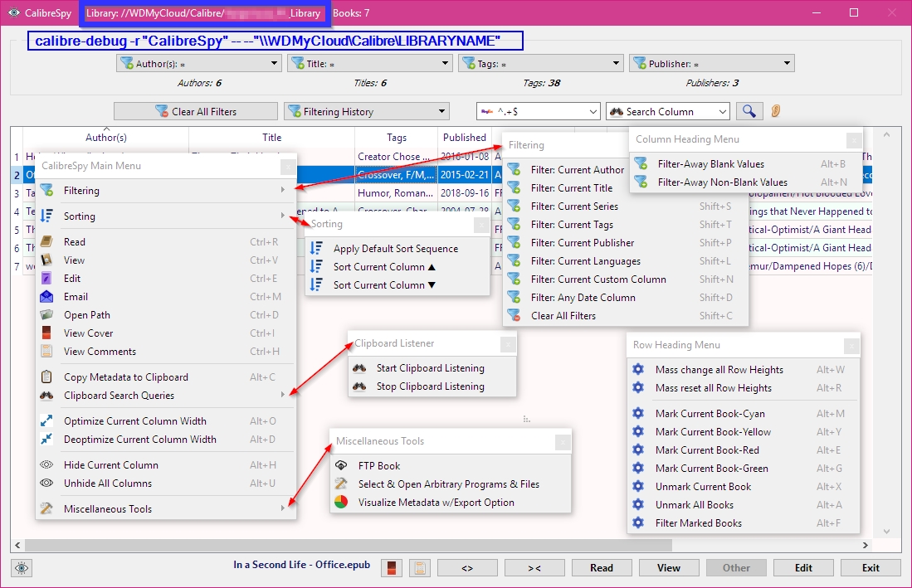
Task: Click funnel icon next to Filter: Current Author
Action: point(514,170)
